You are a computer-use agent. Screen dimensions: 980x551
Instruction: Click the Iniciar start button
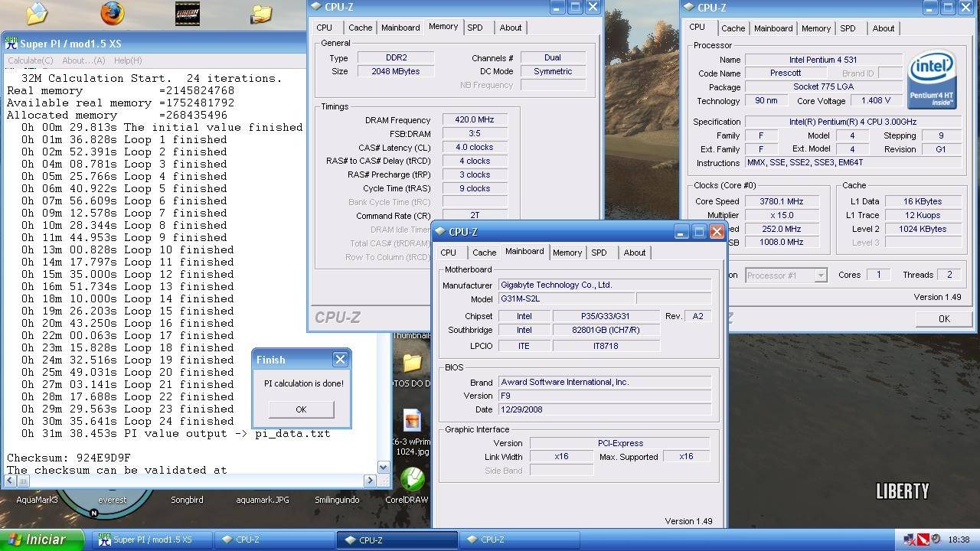42,540
